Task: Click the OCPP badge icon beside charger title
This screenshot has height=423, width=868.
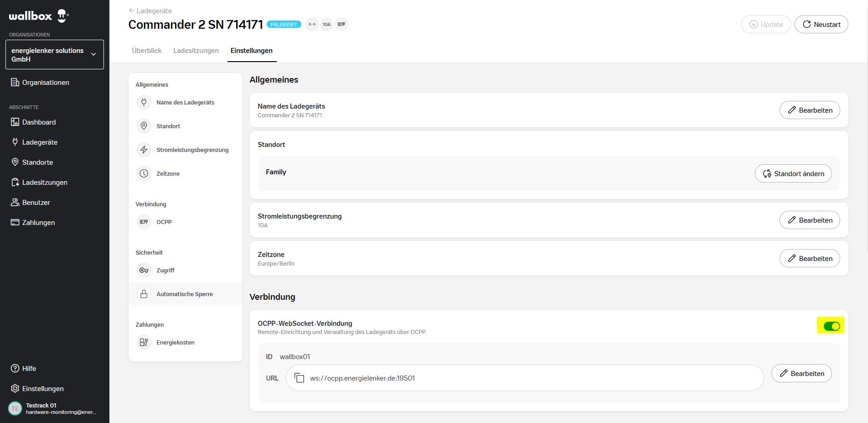Action: pos(341,24)
